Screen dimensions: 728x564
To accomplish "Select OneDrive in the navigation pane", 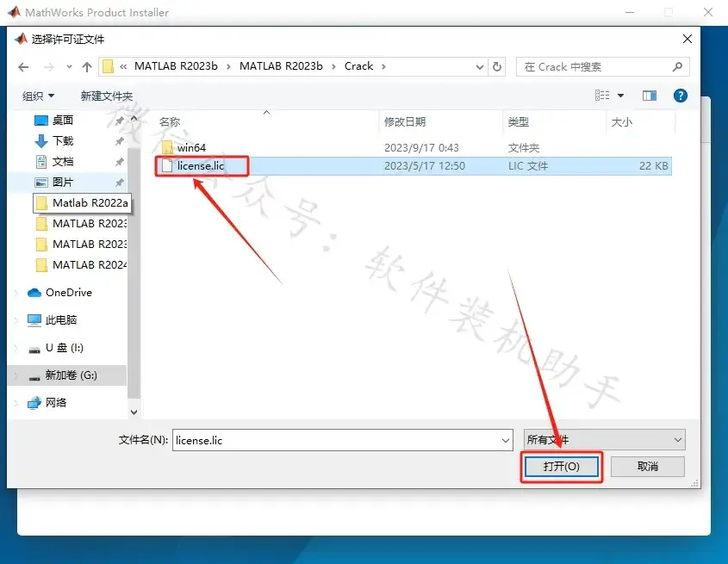I will 69,293.
